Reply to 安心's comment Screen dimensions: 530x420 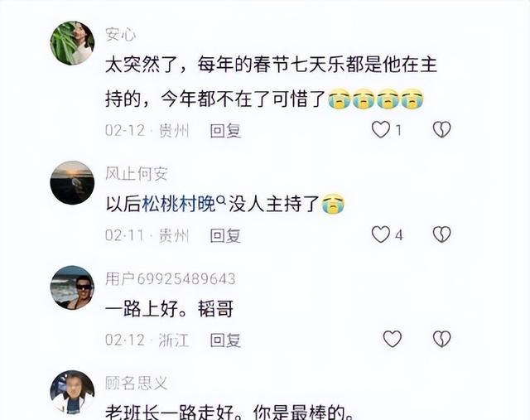(225, 131)
